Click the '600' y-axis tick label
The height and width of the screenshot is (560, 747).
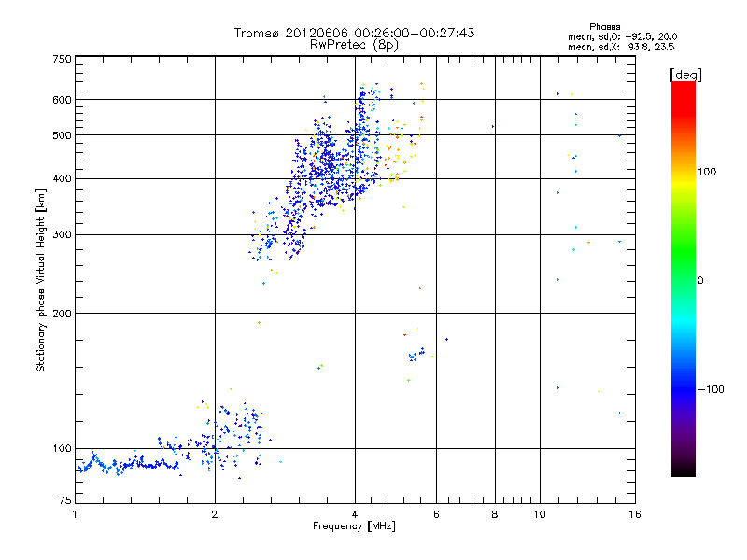63,100
